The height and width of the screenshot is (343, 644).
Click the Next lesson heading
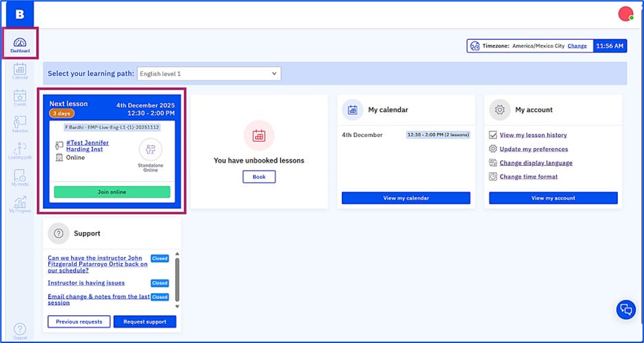[x=68, y=104]
